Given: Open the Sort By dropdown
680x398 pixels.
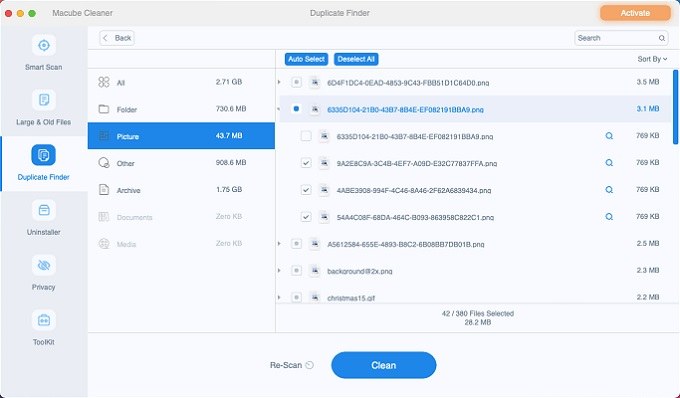Looking at the screenshot, I should click(x=652, y=59).
